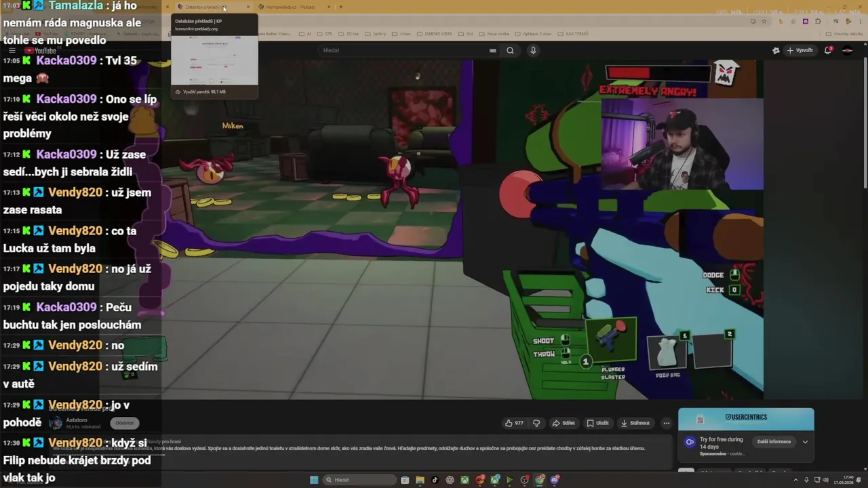
Task: Dislike the video with thumbs down
Action: coord(536,423)
